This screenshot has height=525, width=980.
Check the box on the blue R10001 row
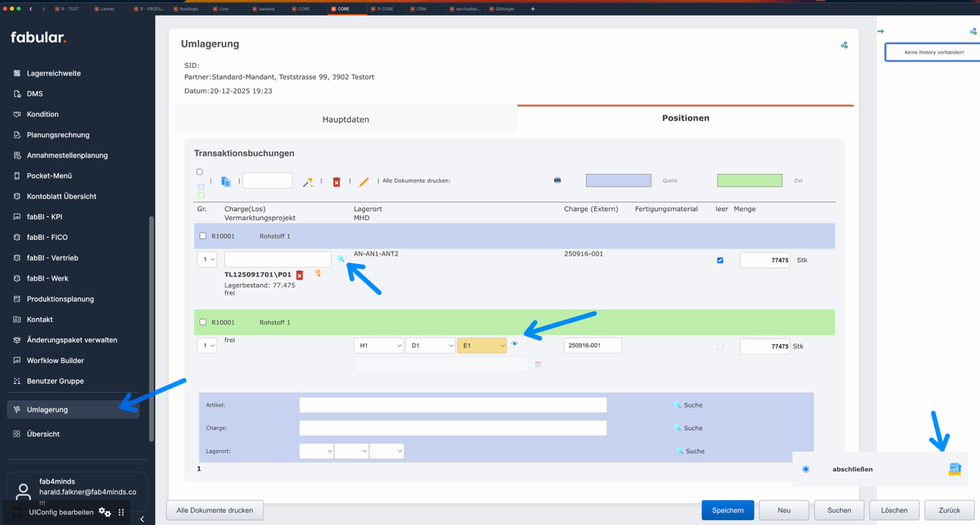[203, 236]
